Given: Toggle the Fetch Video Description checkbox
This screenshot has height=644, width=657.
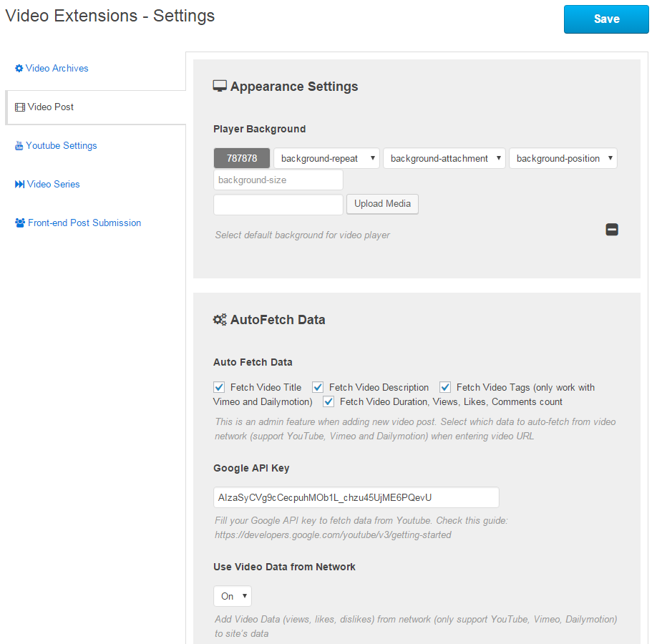Looking at the screenshot, I should click(x=318, y=387).
